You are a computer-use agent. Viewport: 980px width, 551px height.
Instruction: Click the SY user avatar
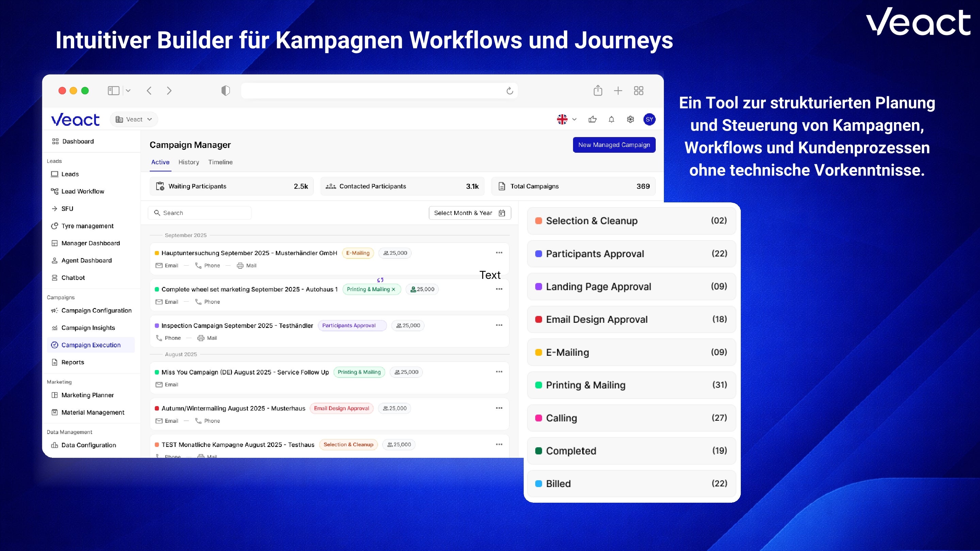(649, 119)
